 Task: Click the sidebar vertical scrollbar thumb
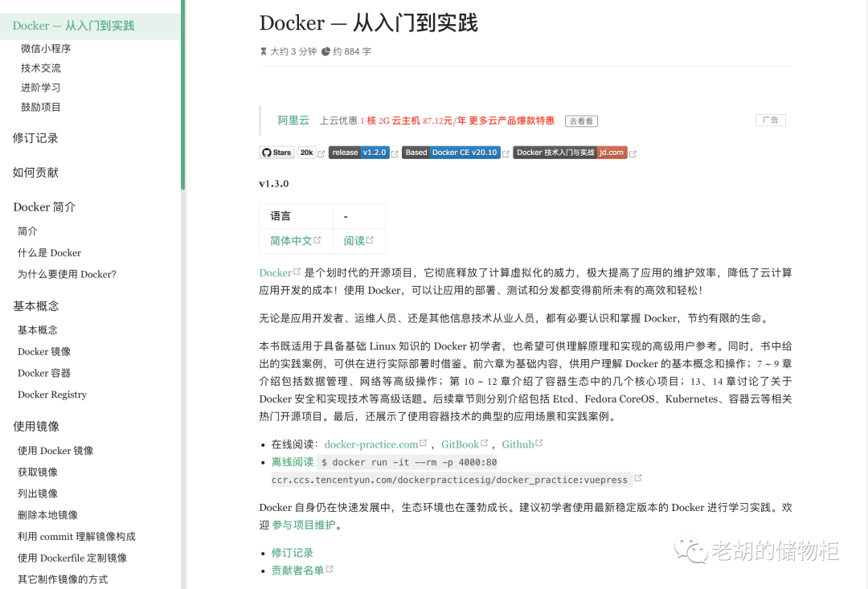coord(182,95)
